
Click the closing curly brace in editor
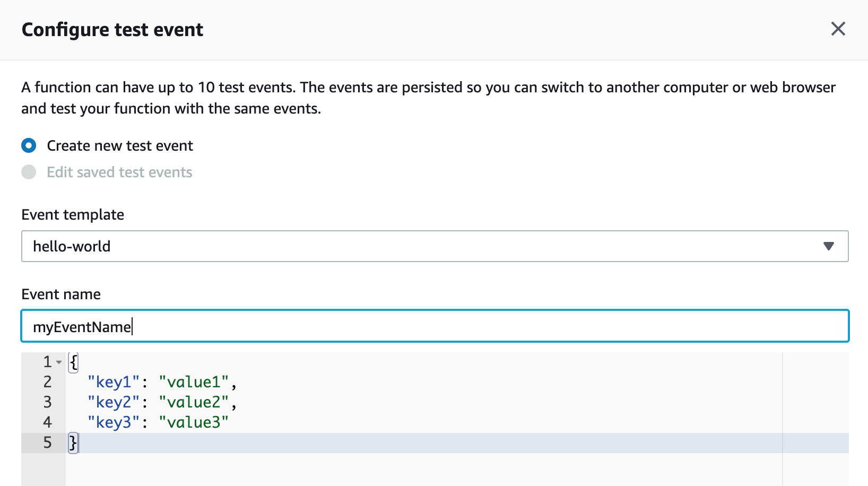73,442
